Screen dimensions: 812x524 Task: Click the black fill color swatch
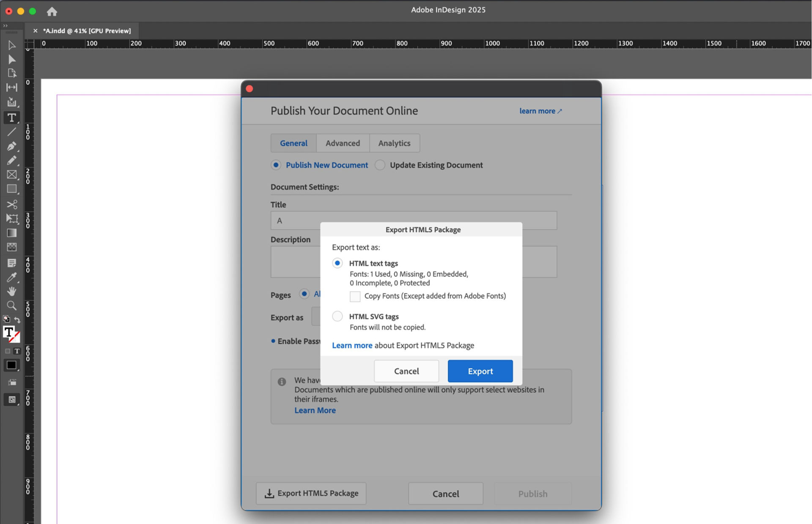tap(11, 365)
